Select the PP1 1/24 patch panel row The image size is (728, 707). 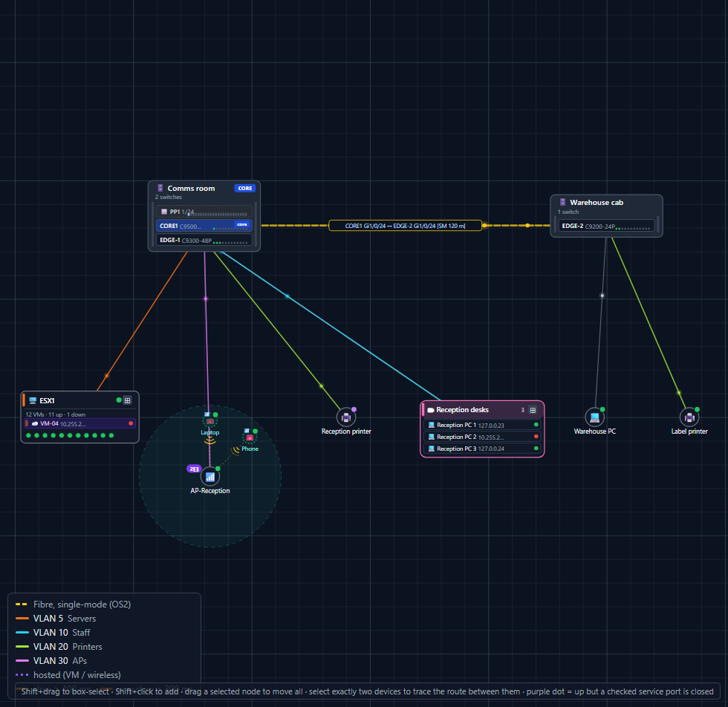[204, 212]
